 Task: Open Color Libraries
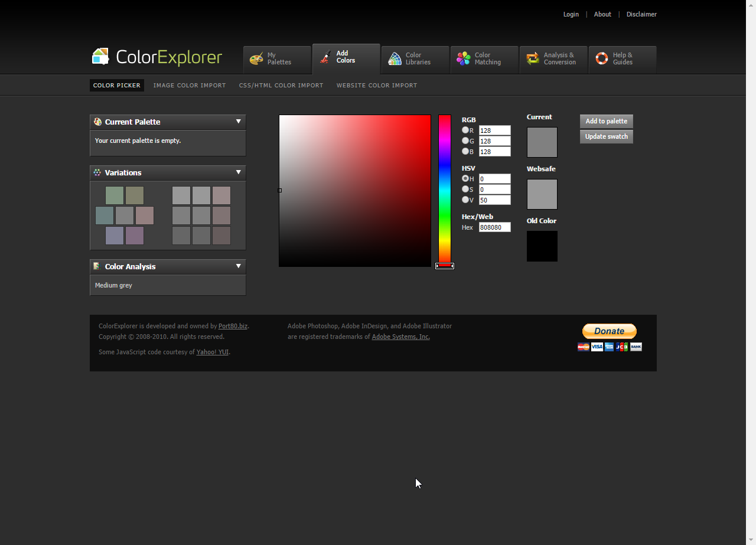(414, 57)
